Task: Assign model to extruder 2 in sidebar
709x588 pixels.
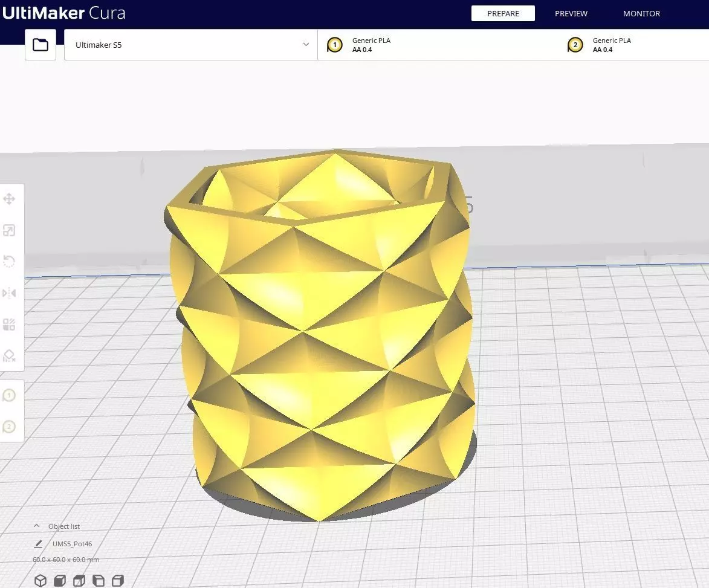Action: pos(9,427)
